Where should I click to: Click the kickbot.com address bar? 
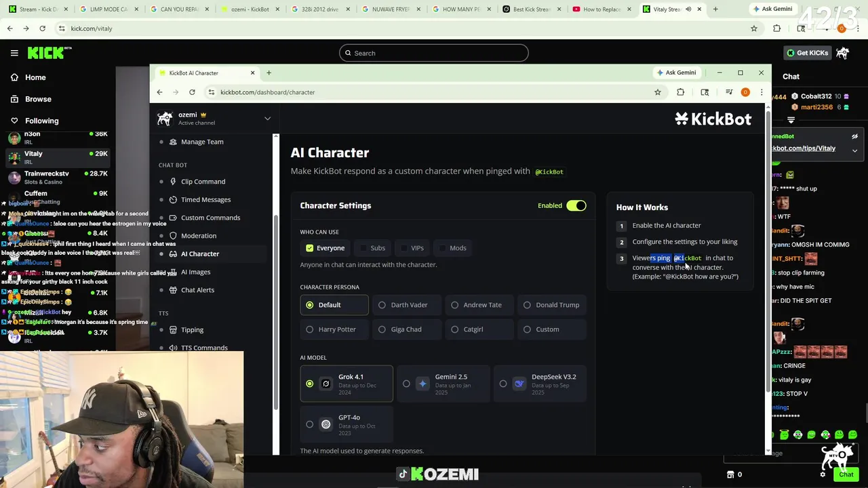tap(434, 92)
